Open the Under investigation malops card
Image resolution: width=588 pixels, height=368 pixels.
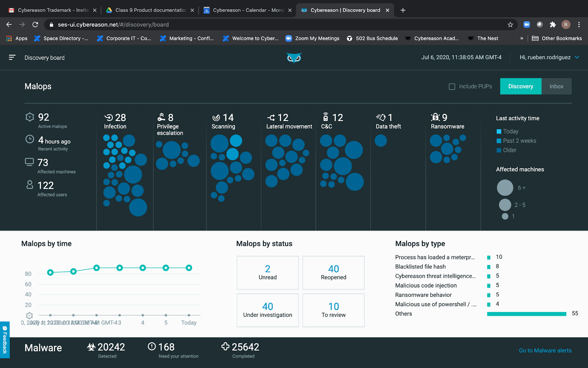coord(267,310)
